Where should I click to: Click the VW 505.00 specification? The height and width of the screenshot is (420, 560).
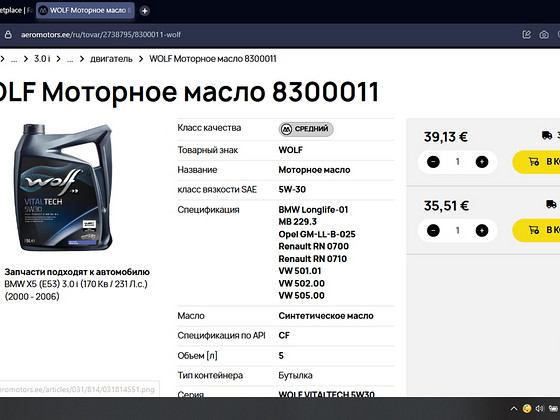tap(301, 296)
